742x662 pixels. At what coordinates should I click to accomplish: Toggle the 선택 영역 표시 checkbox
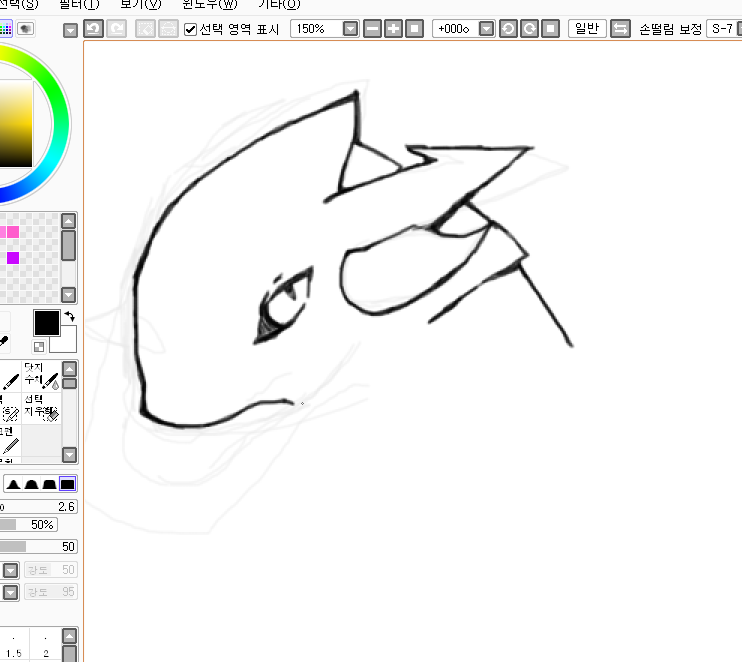tap(191, 29)
